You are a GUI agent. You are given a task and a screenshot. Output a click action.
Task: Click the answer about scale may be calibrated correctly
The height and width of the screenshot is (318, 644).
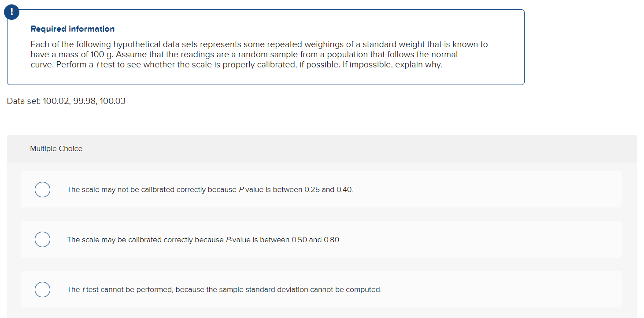point(203,239)
